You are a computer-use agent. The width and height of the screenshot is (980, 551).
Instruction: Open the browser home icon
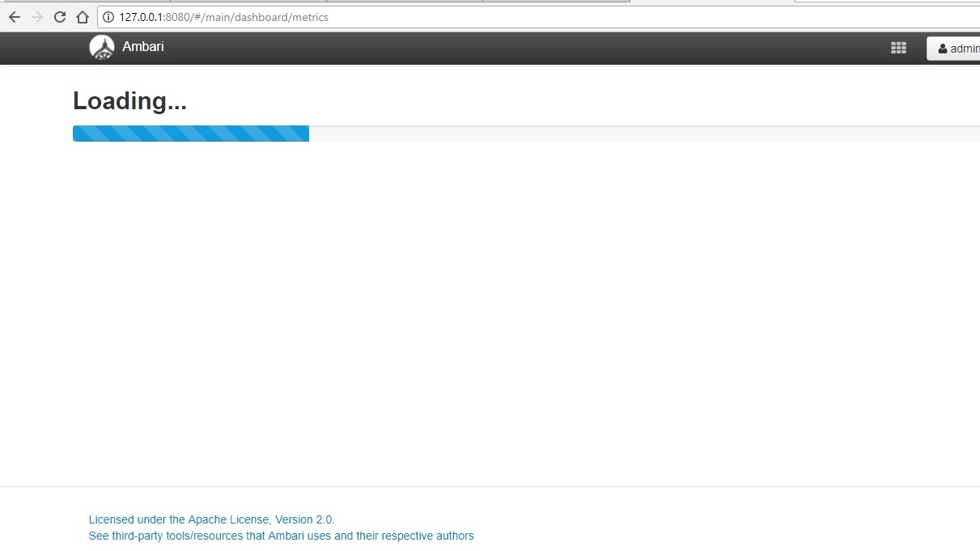(x=82, y=16)
